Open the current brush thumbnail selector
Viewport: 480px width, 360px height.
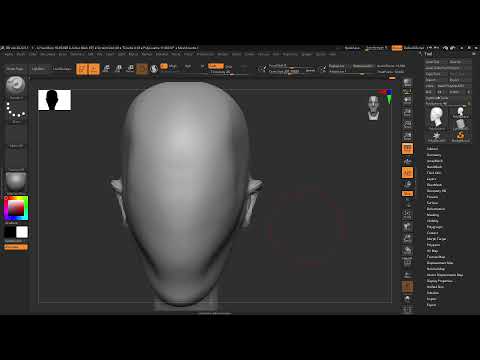click(15, 86)
